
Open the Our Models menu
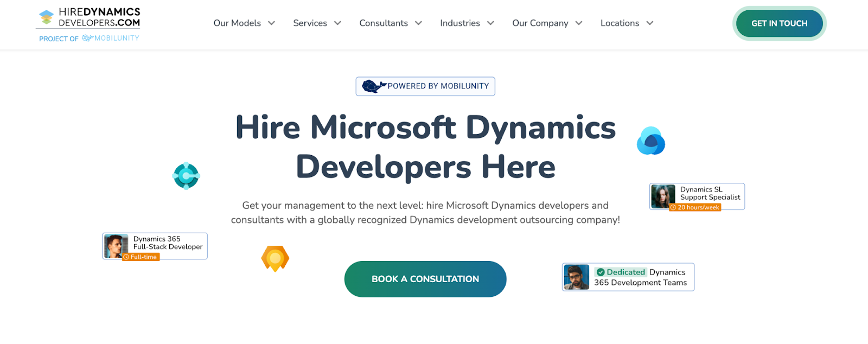pos(237,23)
